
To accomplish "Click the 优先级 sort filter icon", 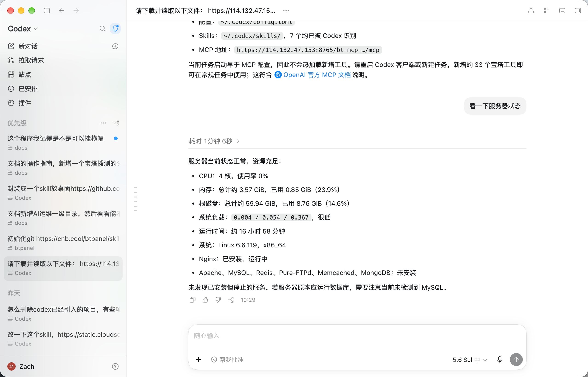I will pos(116,123).
